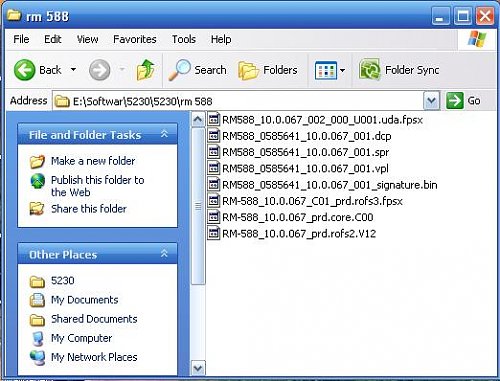Screen dimensions: 500x381
Task: Open the Back history dropdown arrow
Action: pyautogui.click(x=73, y=70)
